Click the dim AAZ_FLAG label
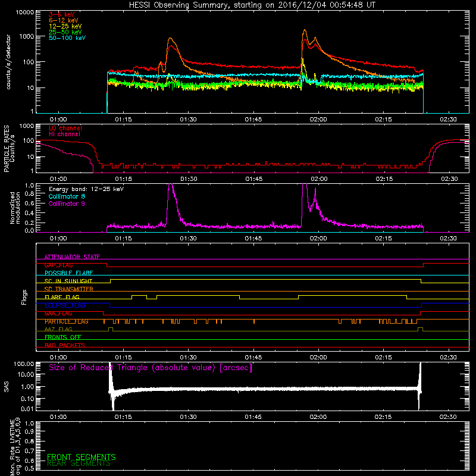This screenshot has width=476, height=476. coord(58,329)
